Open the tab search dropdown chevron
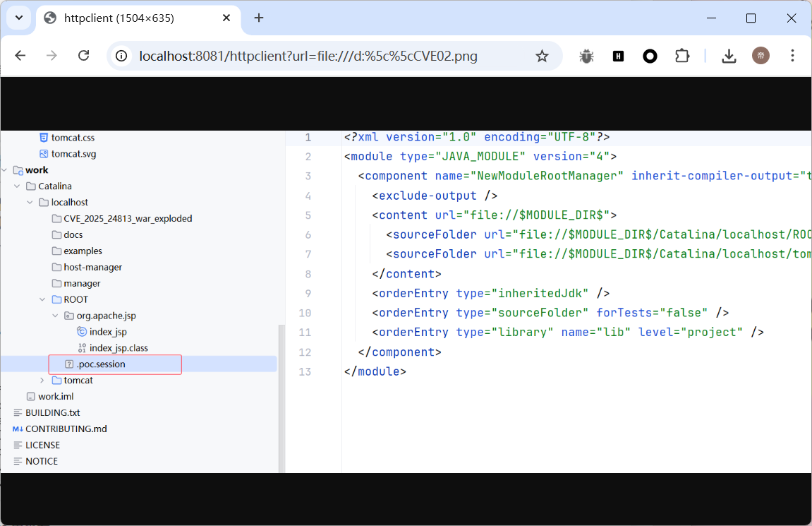 click(19, 18)
